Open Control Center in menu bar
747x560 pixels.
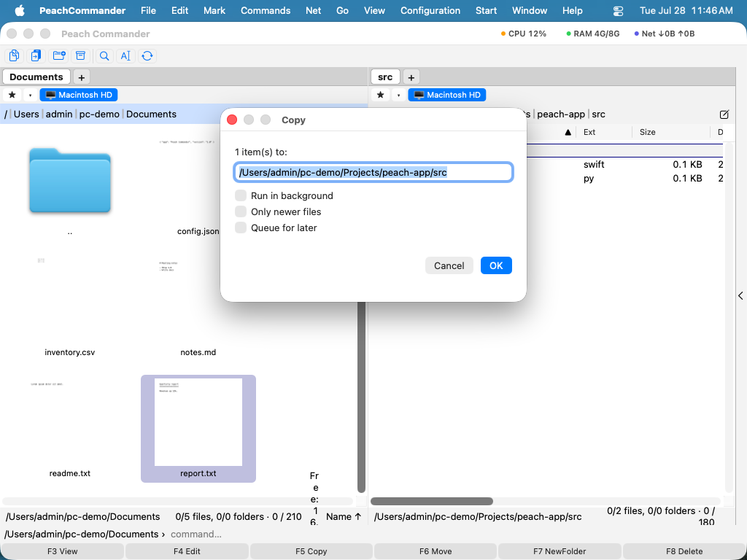pyautogui.click(x=618, y=10)
